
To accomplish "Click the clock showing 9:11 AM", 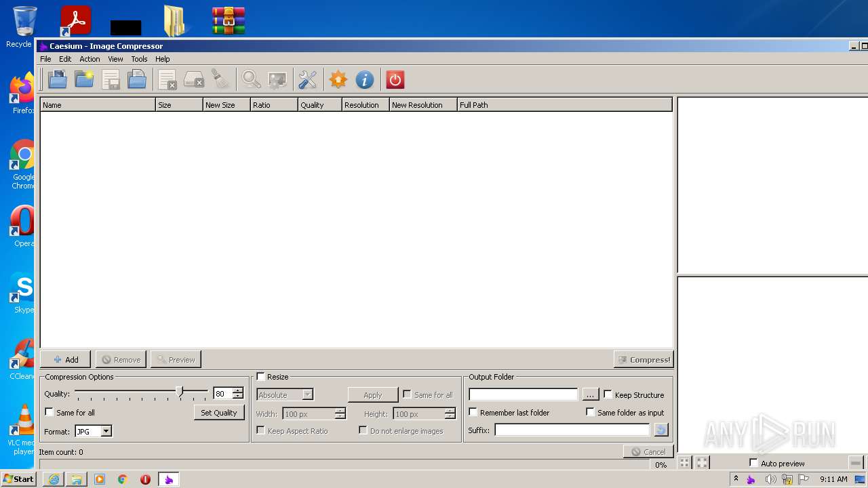I will (833, 479).
